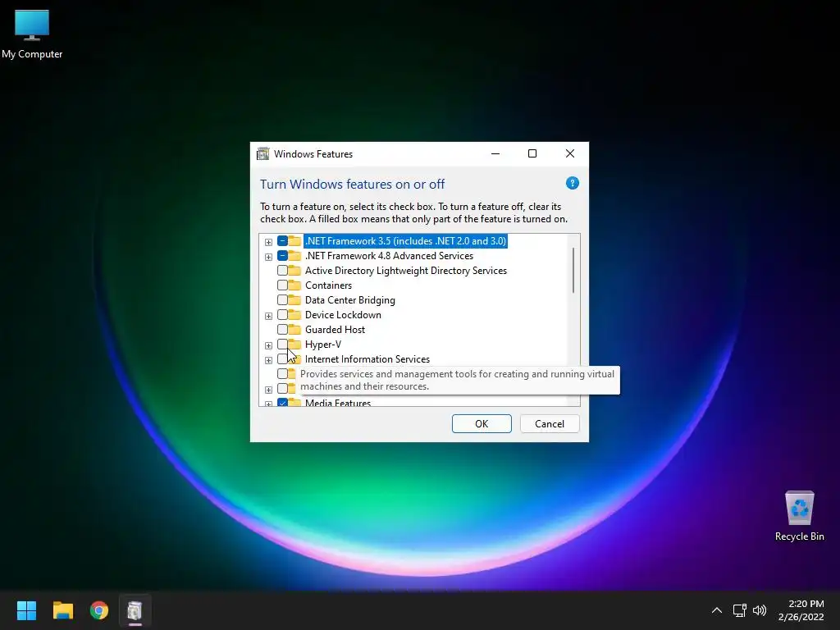Click the folder icon beside Guarded Host

click(294, 330)
